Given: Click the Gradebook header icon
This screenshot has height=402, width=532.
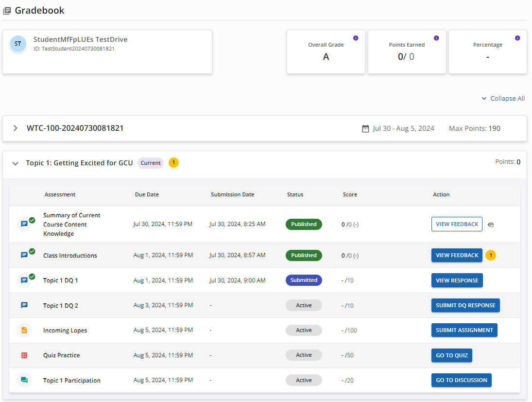Looking at the screenshot, I should 7,11.
